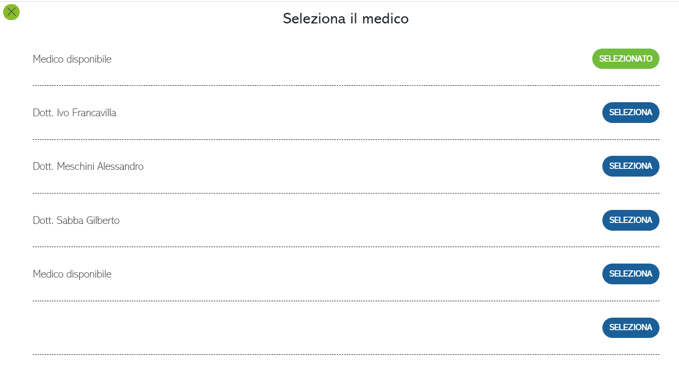Click dotted divider under lower Medico disponibile
679x370 pixels.
click(x=346, y=301)
